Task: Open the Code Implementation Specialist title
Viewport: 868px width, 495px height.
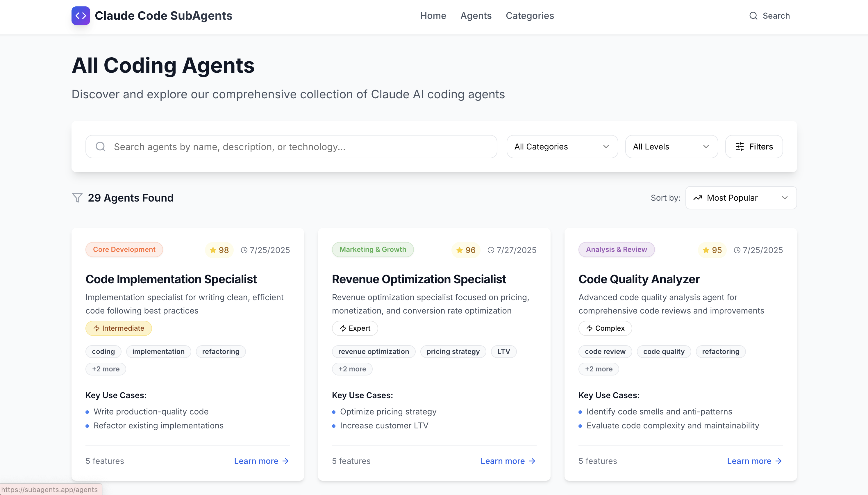Action: pos(171,279)
